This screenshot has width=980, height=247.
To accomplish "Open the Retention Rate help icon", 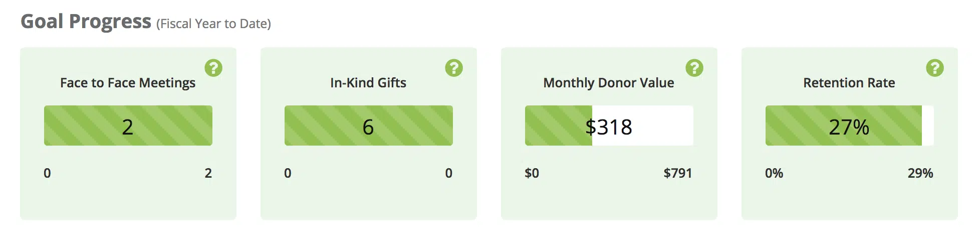I will tap(935, 68).
